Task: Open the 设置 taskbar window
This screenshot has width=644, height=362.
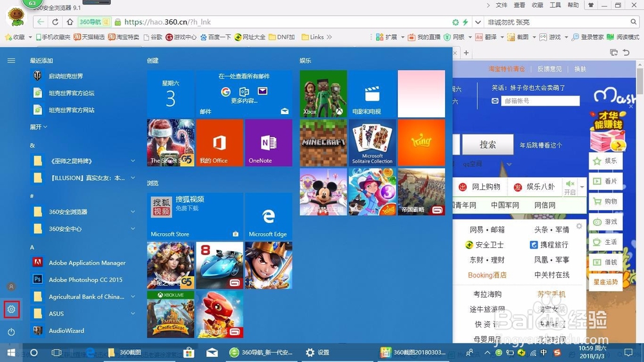Action: (x=317, y=352)
